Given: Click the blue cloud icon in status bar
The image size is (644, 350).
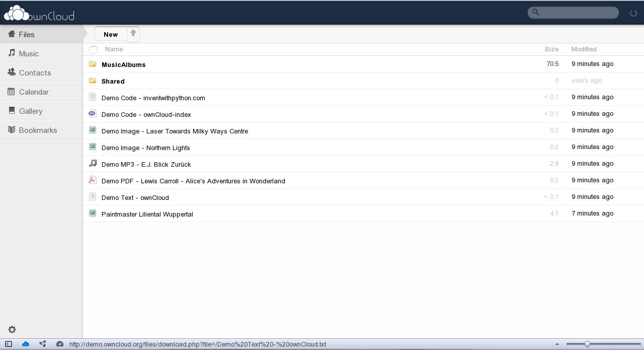Looking at the screenshot, I should coord(26,344).
